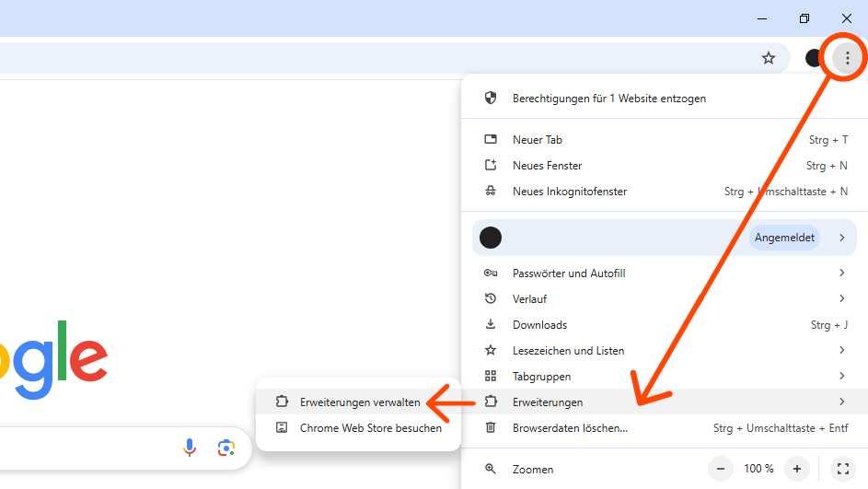The height and width of the screenshot is (489, 868).
Task: Zoom in with the plus button
Action: (x=796, y=469)
